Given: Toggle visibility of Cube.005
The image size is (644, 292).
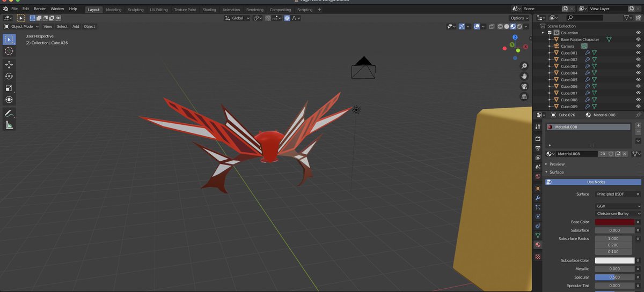Looking at the screenshot, I should (x=638, y=80).
